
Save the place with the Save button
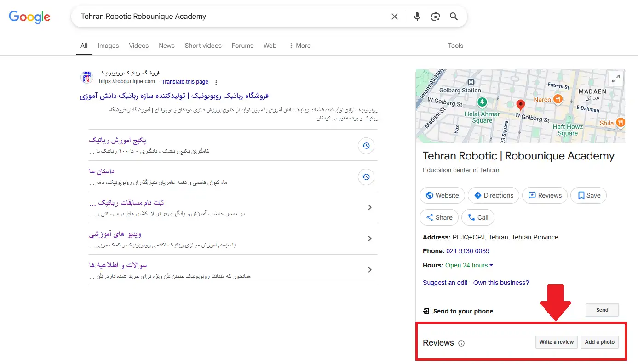point(589,195)
